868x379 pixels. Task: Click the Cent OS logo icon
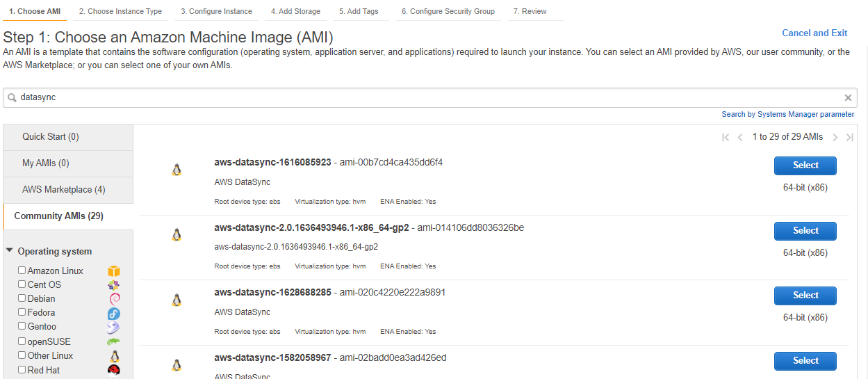tap(114, 285)
